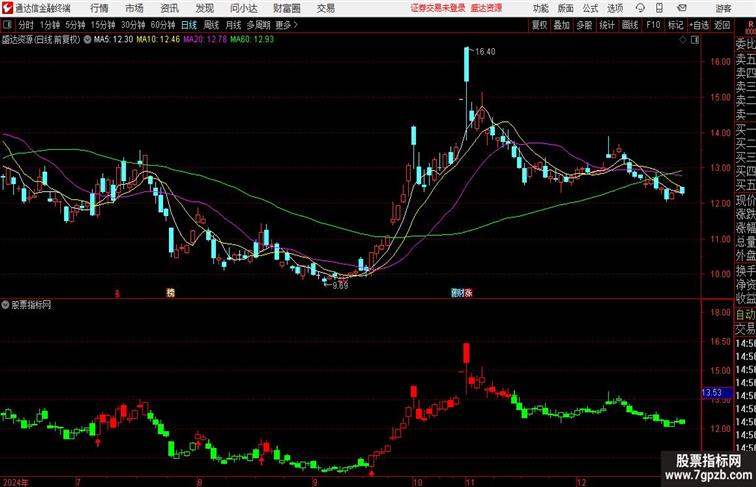Screen dimensions: 756x487
Task: Click the 多股 toolbar button
Action: click(584, 25)
